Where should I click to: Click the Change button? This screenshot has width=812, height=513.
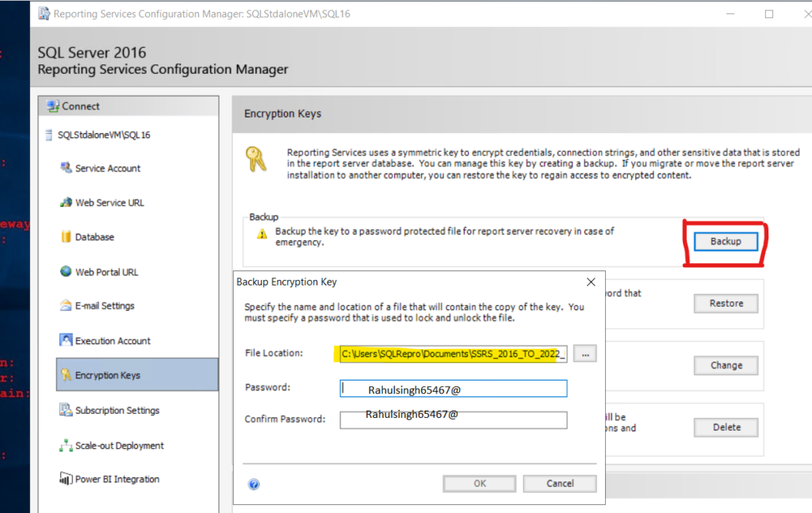tap(726, 366)
